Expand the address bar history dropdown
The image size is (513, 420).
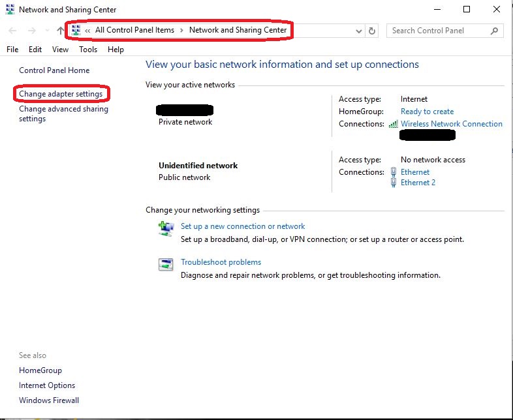point(358,31)
